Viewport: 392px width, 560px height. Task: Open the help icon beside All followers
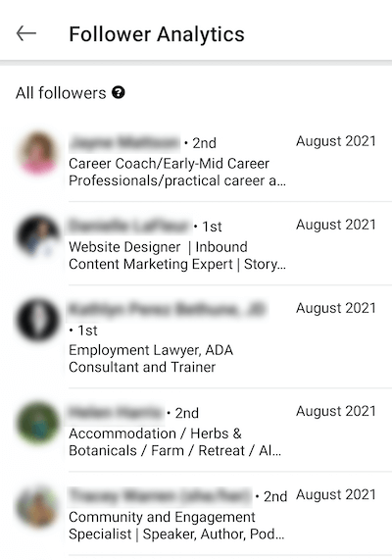119,93
